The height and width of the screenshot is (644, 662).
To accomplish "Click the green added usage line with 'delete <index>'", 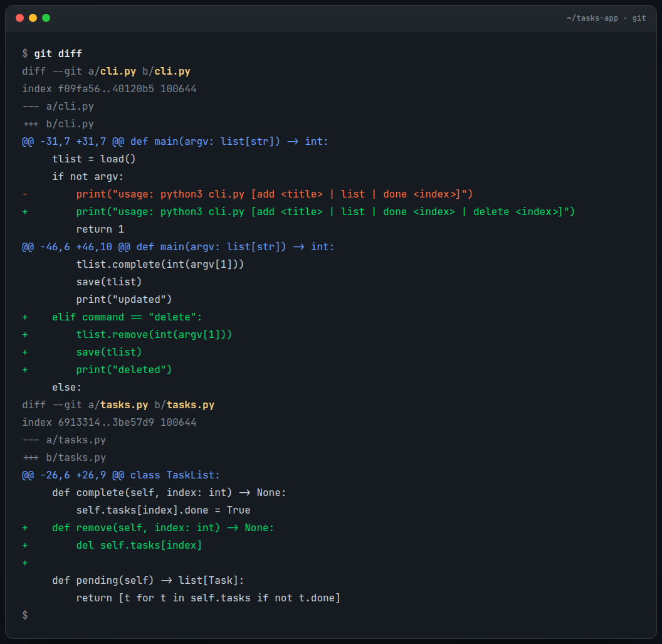I will point(298,212).
